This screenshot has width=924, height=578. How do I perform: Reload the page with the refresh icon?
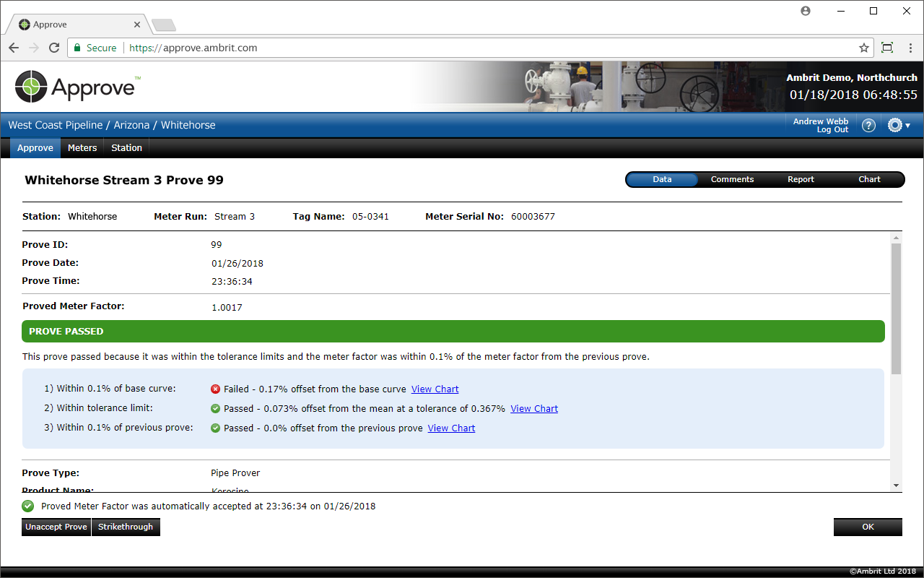(54, 48)
